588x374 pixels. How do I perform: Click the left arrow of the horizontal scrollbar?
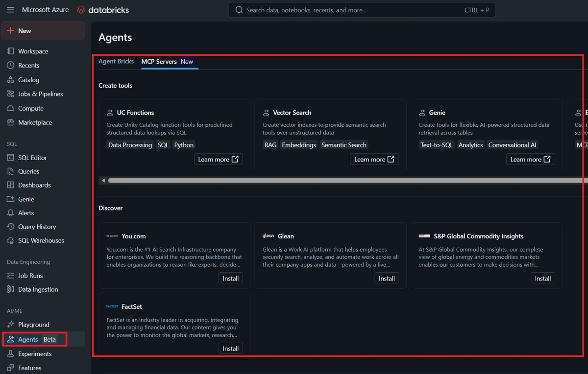click(103, 180)
